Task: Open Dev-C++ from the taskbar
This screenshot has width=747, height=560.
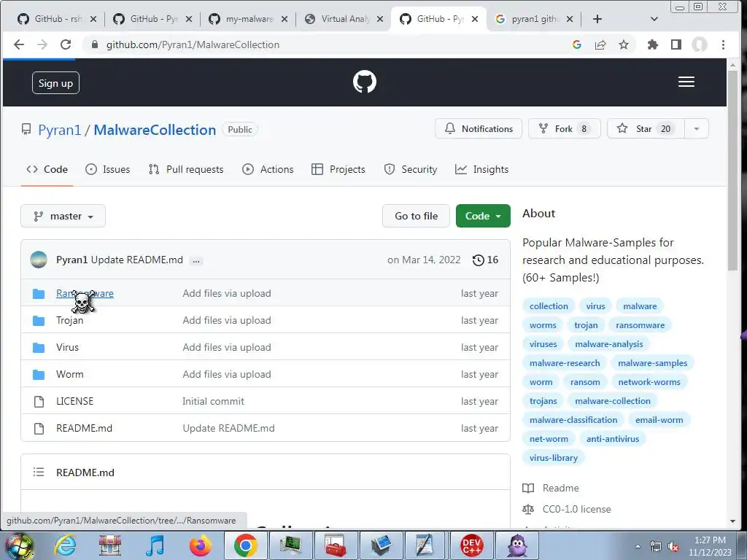Action: tap(472, 545)
